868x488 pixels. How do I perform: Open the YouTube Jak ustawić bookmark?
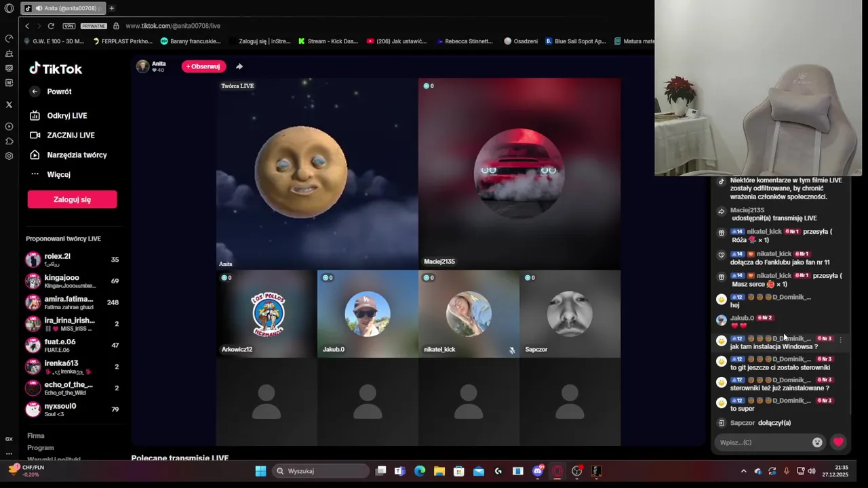pyautogui.click(x=397, y=41)
